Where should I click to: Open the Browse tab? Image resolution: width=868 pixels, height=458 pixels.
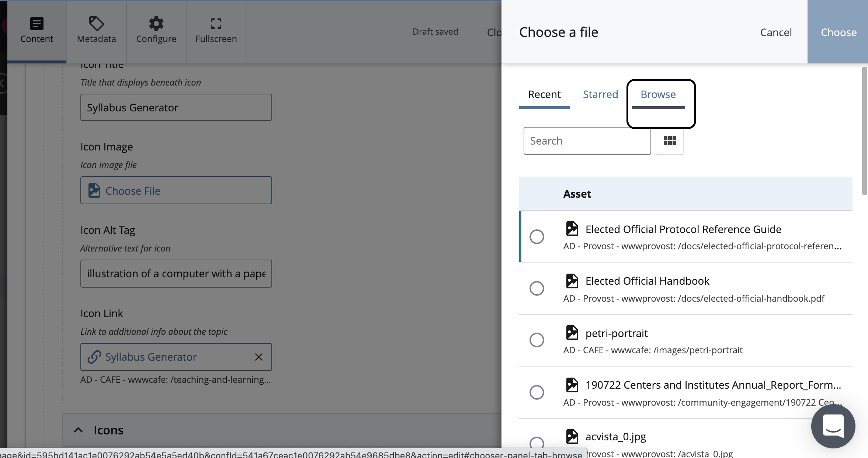pyautogui.click(x=658, y=95)
